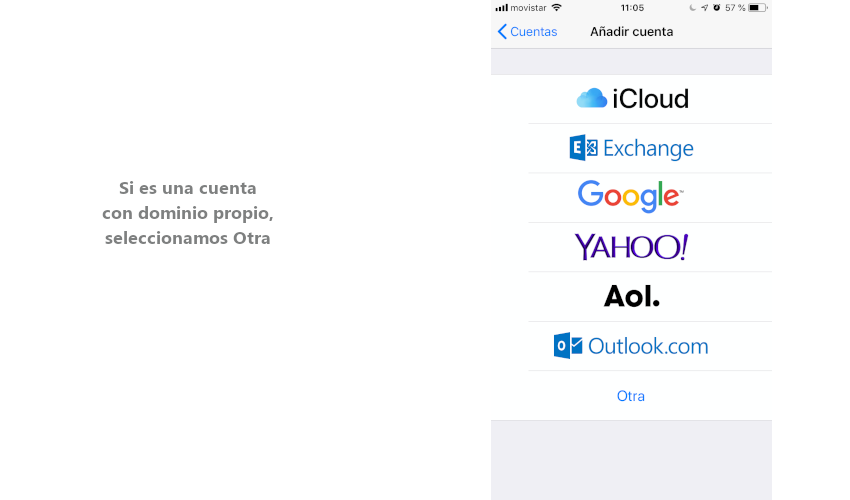
Task: Select Otra account option
Action: (x=631, y=396)
